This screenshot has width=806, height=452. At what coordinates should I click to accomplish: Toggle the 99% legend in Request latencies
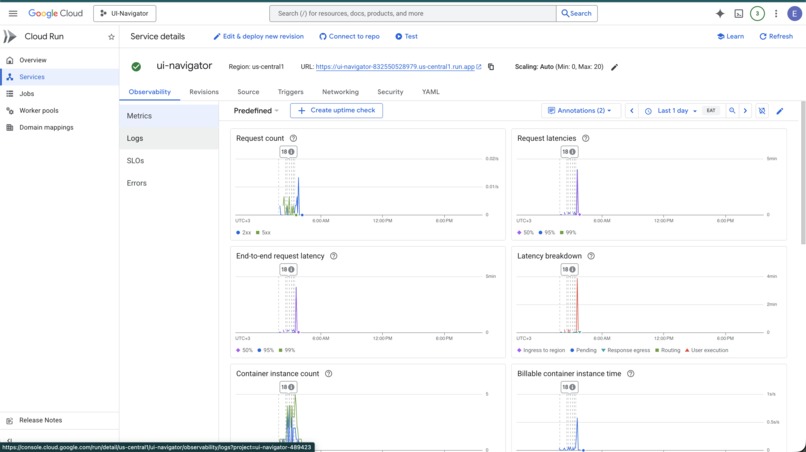click(x=568, y=232)
